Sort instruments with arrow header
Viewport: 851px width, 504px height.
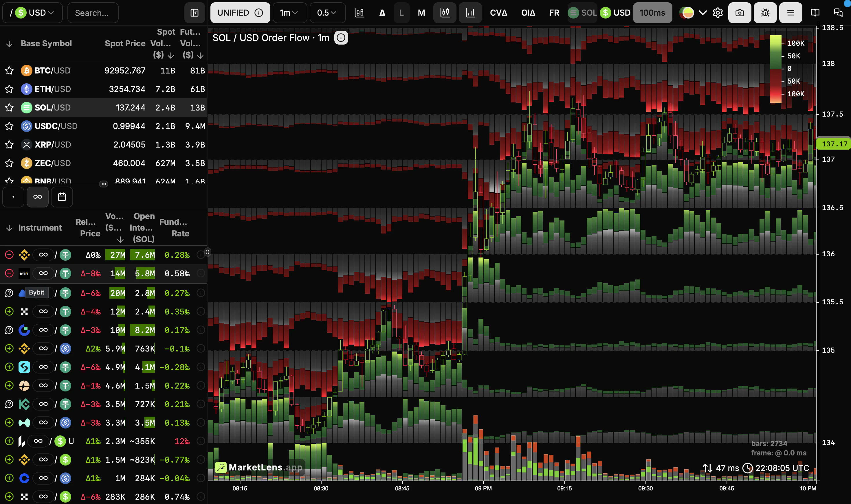(10, 228)
